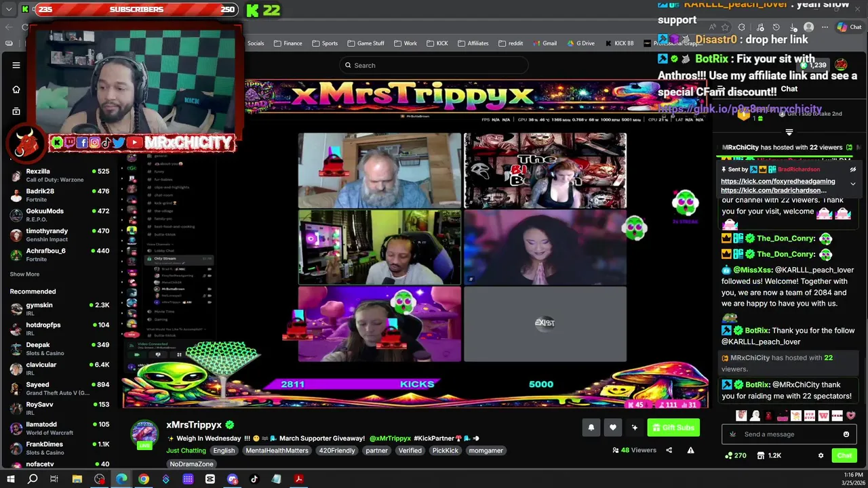Image resolution: width=868 pixels, height=488 pixels.
Task: Open the browse icon below home
Action: pyautogui.click(x=16, y=111)
